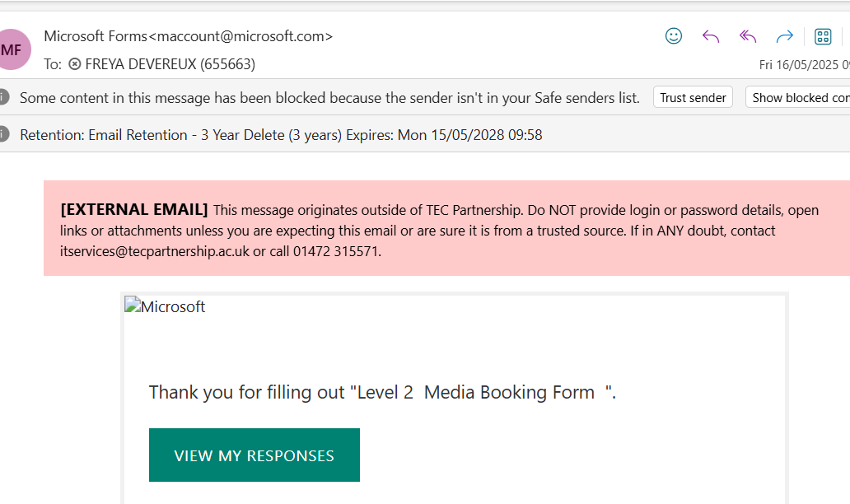The width and height of the screenshot is (850, 504).
Task: Click recipient presence icon beside FREYA DEVEREUX
Action: [75, 64]
